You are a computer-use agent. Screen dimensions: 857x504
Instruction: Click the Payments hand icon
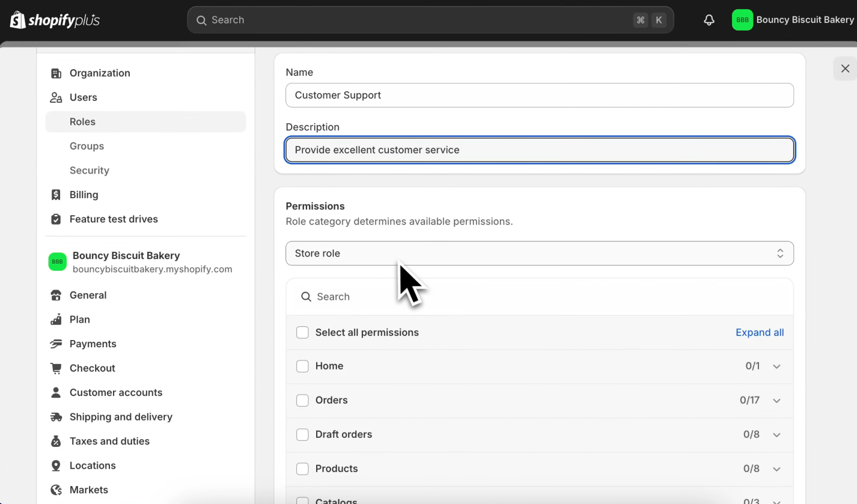[56, 344]
